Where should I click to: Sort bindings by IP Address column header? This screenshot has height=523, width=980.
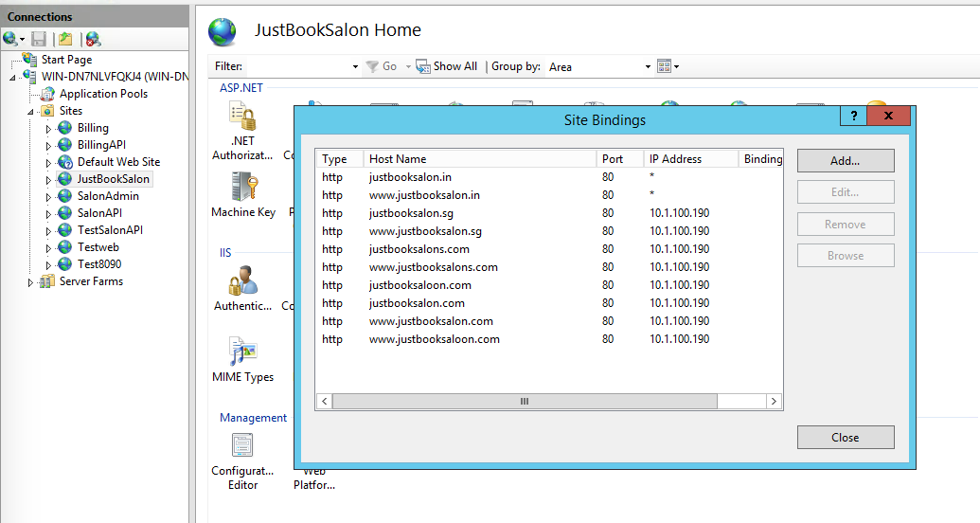coord(690,159)
